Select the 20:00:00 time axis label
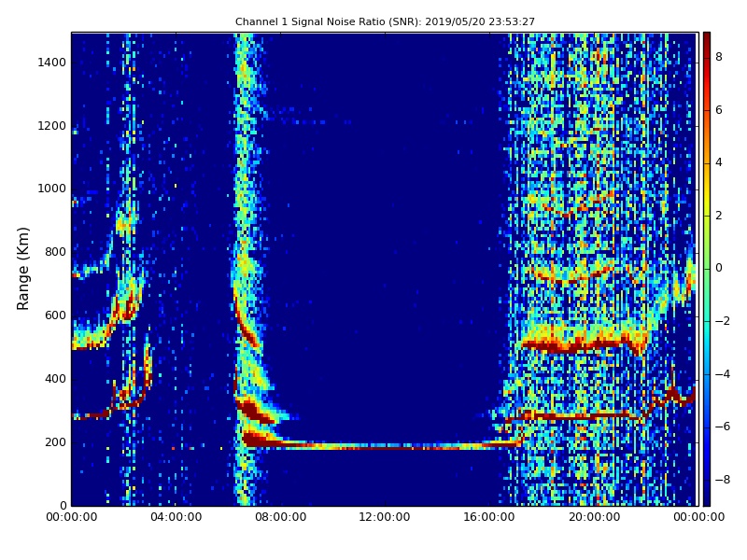This screenshot has width=747, height=560. [594, 517]
